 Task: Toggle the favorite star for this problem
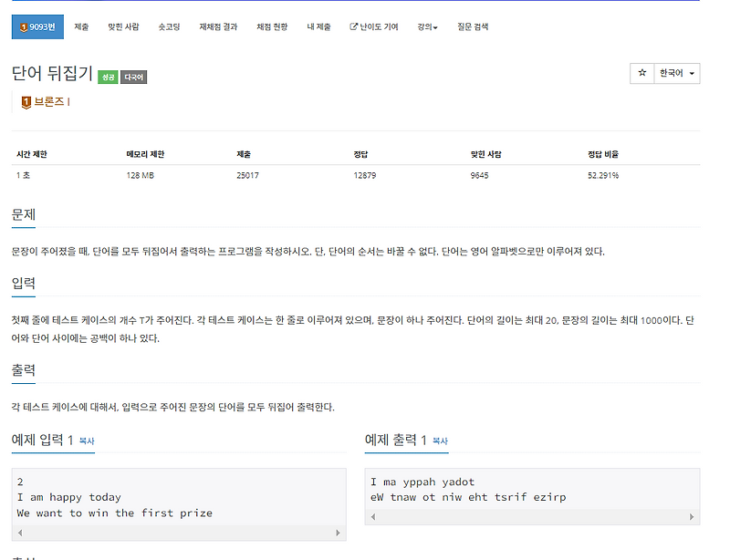(641, 73)
